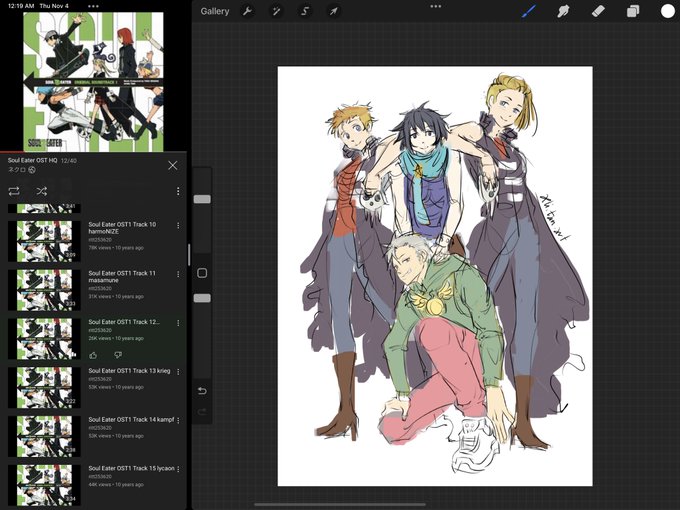Image resolution: width=680 pixels, height=510 pixels.
Task: Like the Track 12 video
Action: [93, 355]
